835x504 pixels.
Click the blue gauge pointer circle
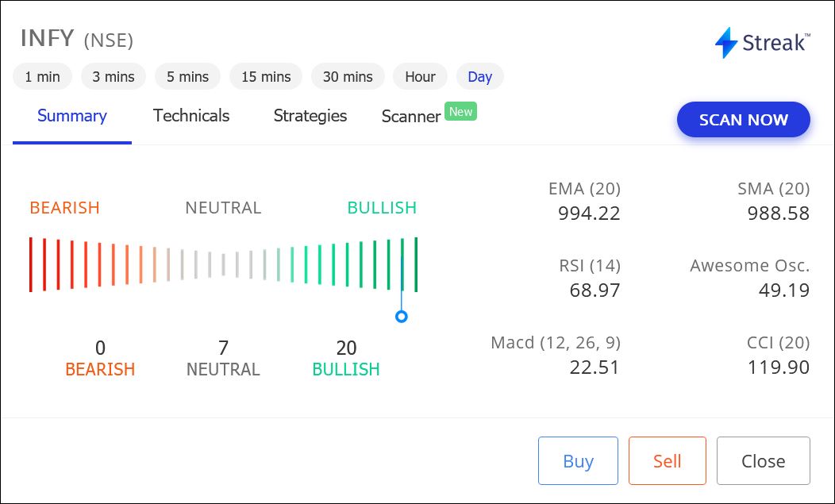402,317
